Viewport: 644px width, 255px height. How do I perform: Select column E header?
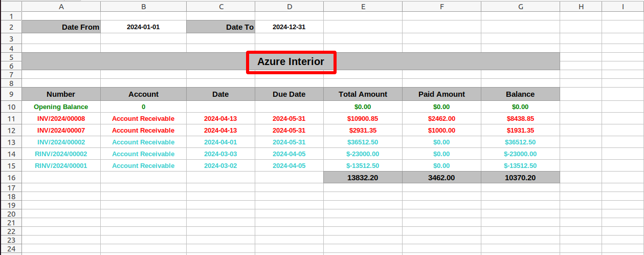(363, 7)
